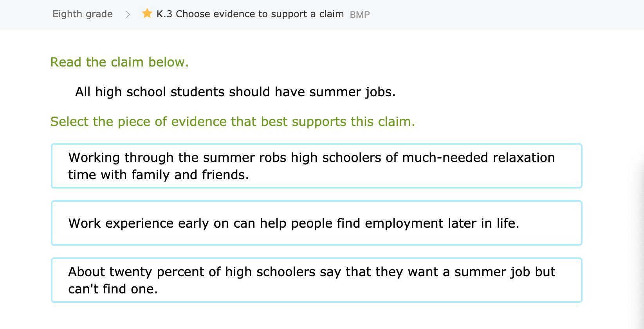
Task: Click the claim sentence about summer jobs
Action: (x=235, y=92)
